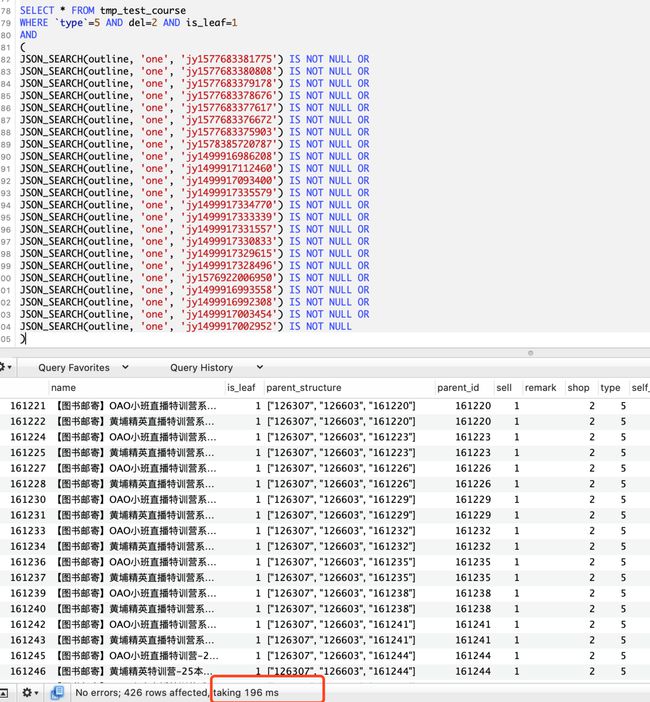Click query line containing 'jy1576922006950'
The image size is (650, 702).
[x=195, y=278]
